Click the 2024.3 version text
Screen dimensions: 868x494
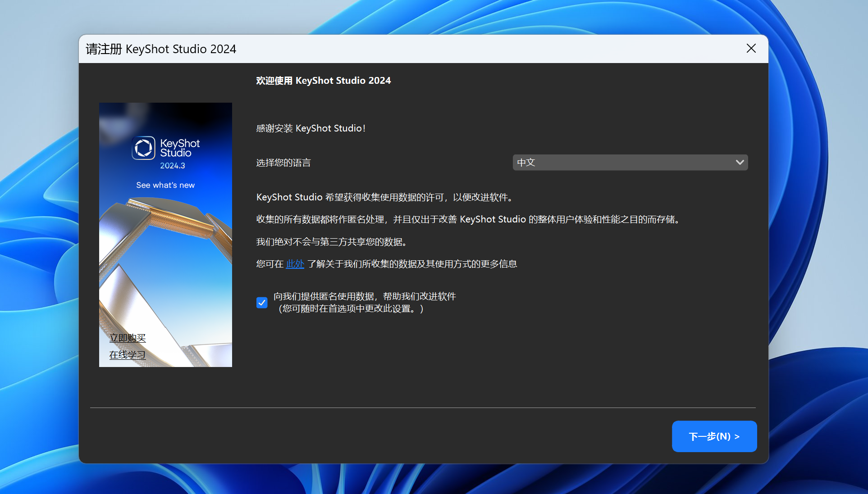tap(173, 166)
